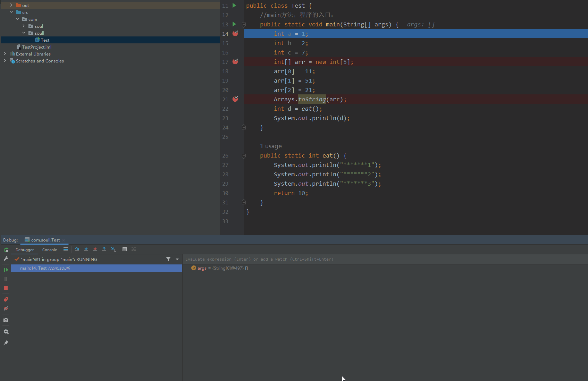Click the Pause Program icon

6,279
